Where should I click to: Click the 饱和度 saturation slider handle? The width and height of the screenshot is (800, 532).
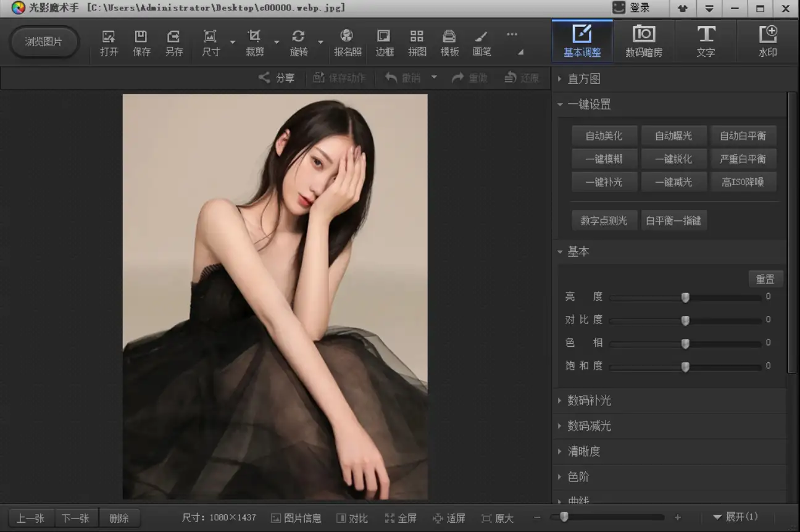click(685, 366)
